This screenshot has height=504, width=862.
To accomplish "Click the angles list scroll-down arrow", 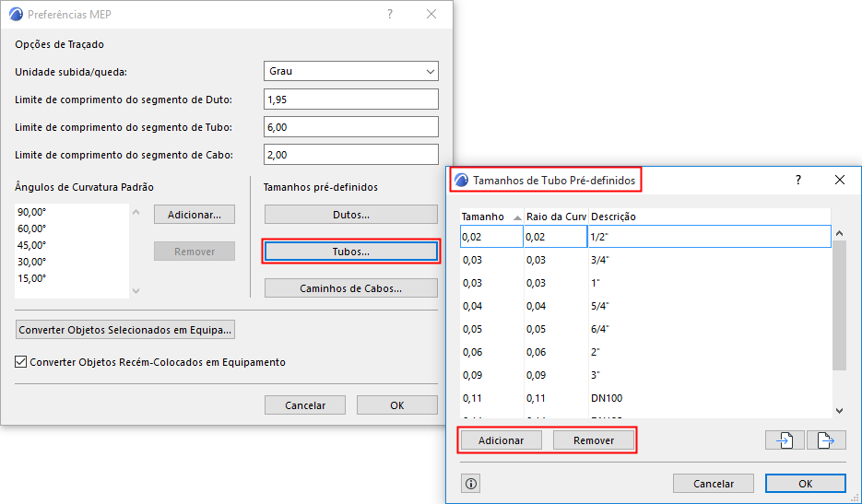I will click(136, 291).
